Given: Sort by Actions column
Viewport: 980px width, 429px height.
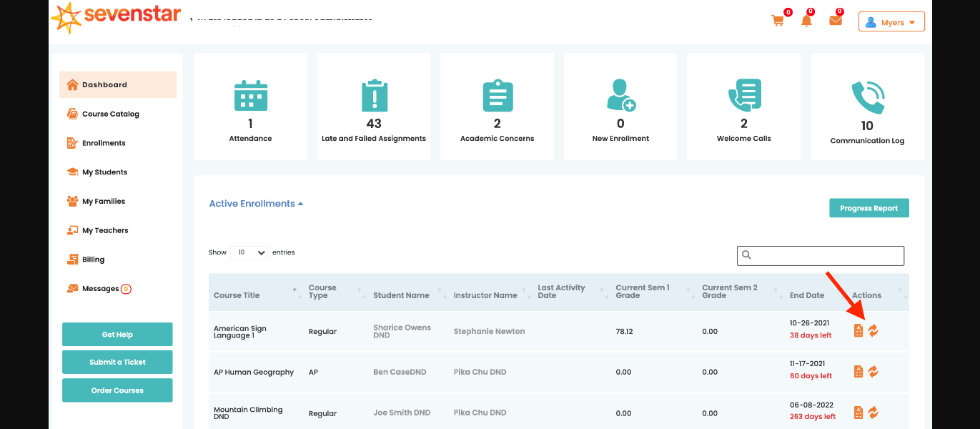Looking at the screenshot, I should [878, 292].
